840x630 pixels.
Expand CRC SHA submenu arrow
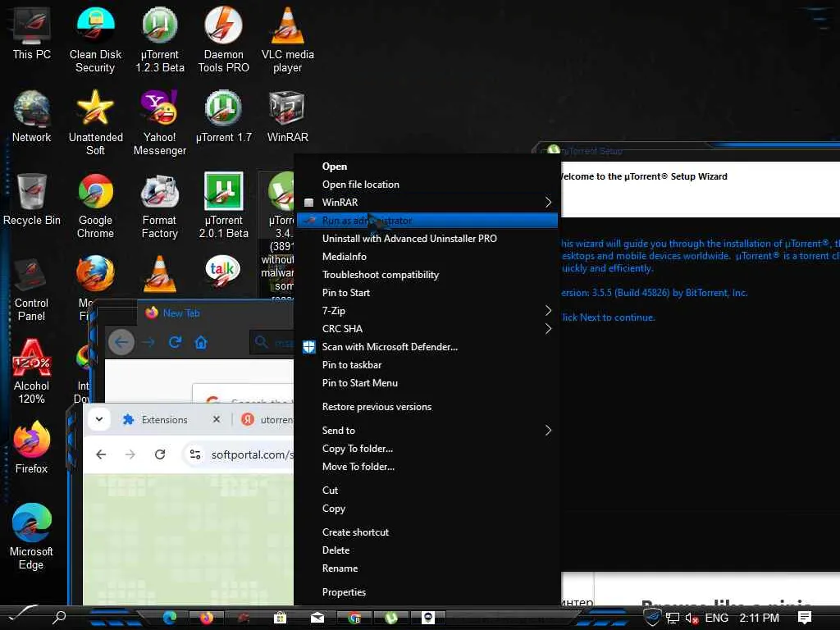[x=548, y=328]
